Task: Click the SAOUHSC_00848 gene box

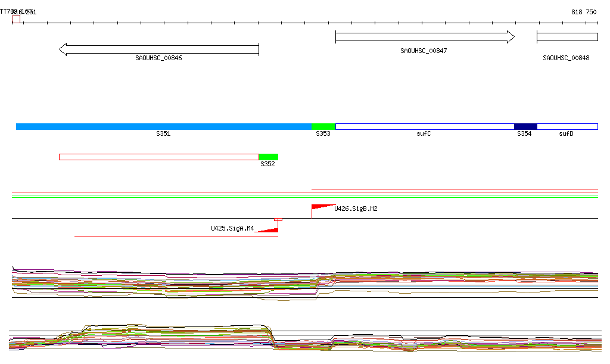Action: (567, 37)
